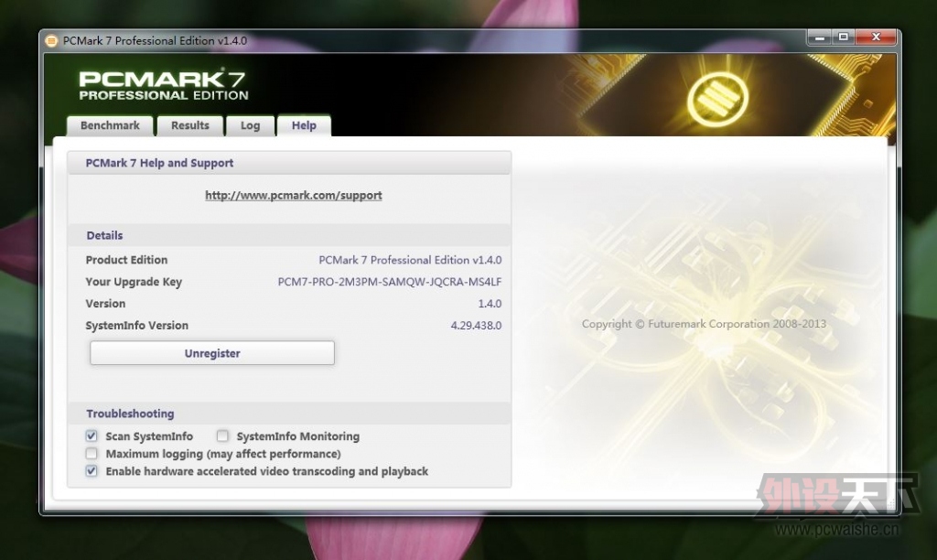The image size is (937, 560).
Task: Click the PCMark 7 Help and Support heading
Action: [x=159, y=163]
